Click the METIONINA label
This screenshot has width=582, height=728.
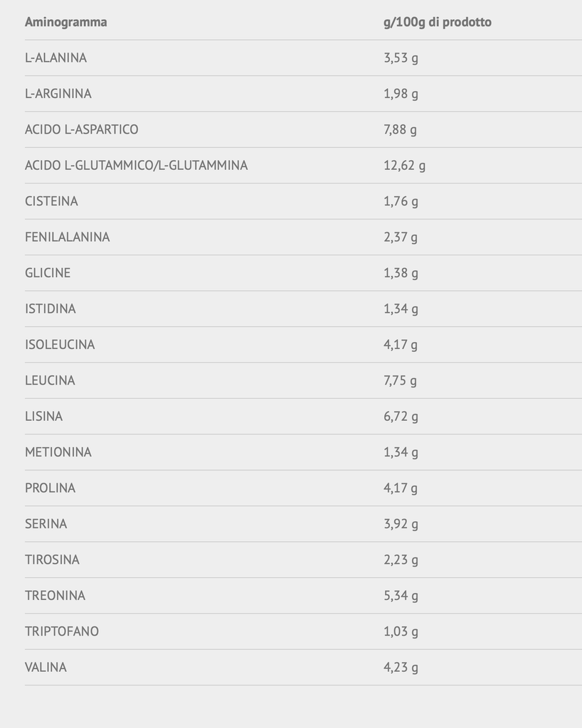(x=58, y=451)
